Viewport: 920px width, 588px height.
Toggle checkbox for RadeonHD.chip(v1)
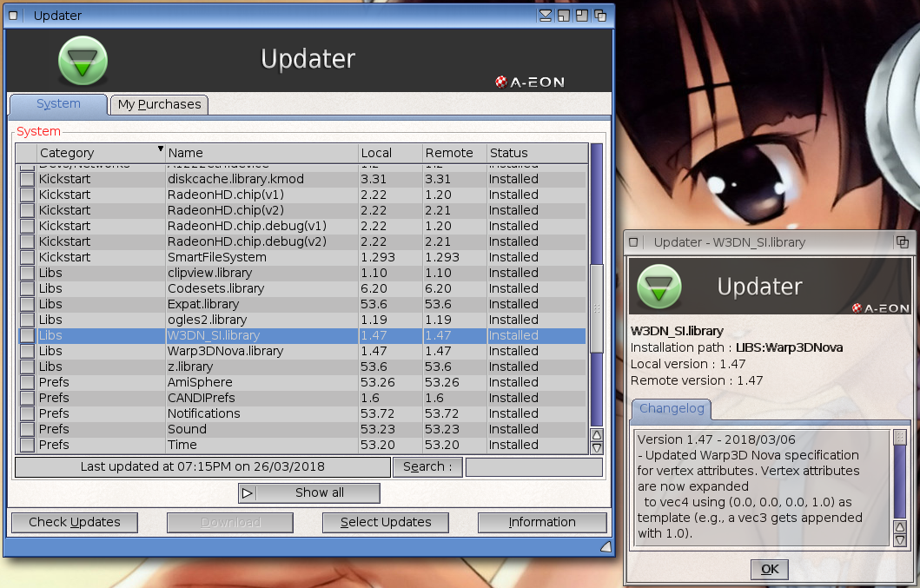[27, 195]
